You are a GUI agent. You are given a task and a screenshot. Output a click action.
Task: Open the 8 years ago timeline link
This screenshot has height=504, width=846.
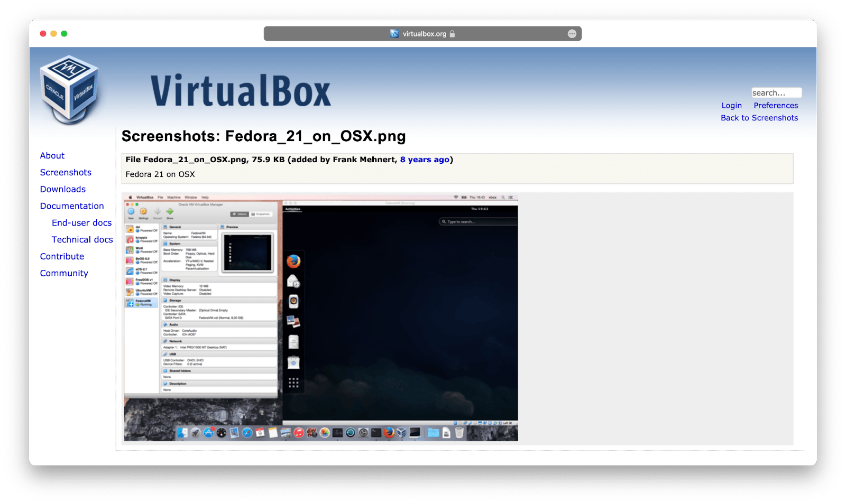425,160
